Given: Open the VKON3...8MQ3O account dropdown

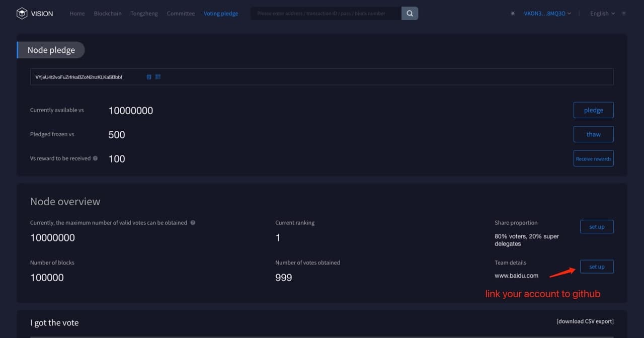Looking at the screenshot, I should click(x=547, y=14).
